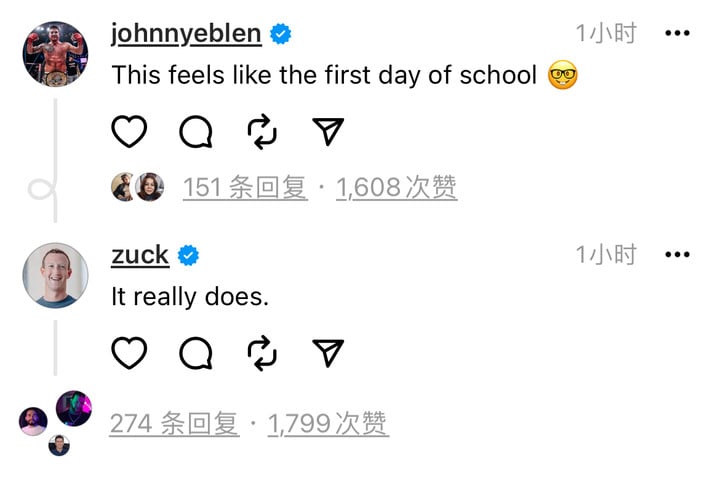Open more options for johnnyeblen's post
This screenshot has width=720, height=483.
[x=677, y=34]
